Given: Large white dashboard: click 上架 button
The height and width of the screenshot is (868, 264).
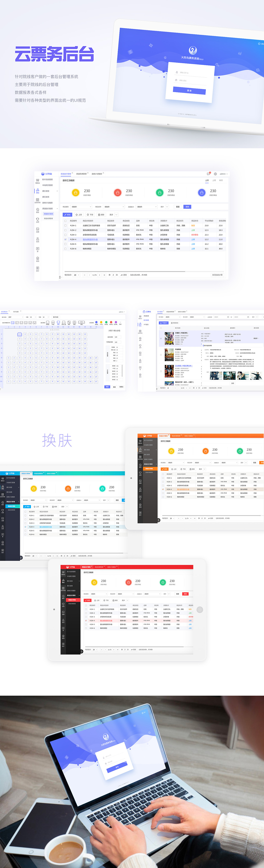Looking at the screenshot, I should click(x=79, y=215).
